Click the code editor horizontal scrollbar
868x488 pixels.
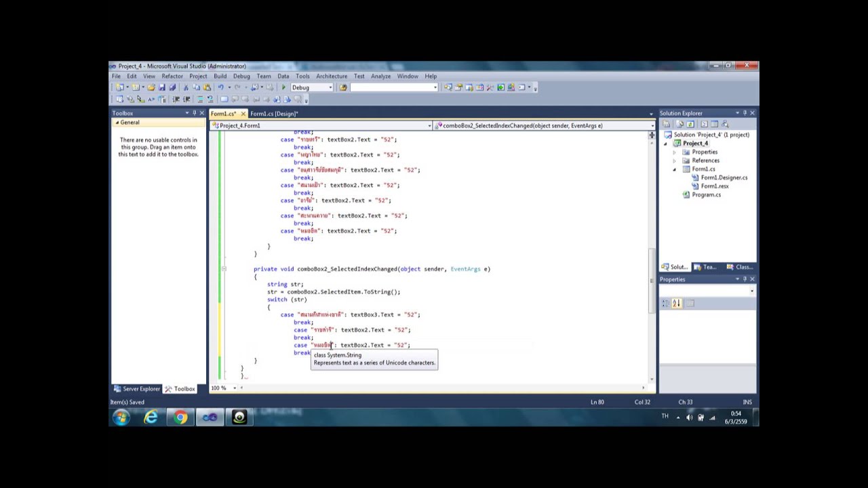(x=441, y=388)
